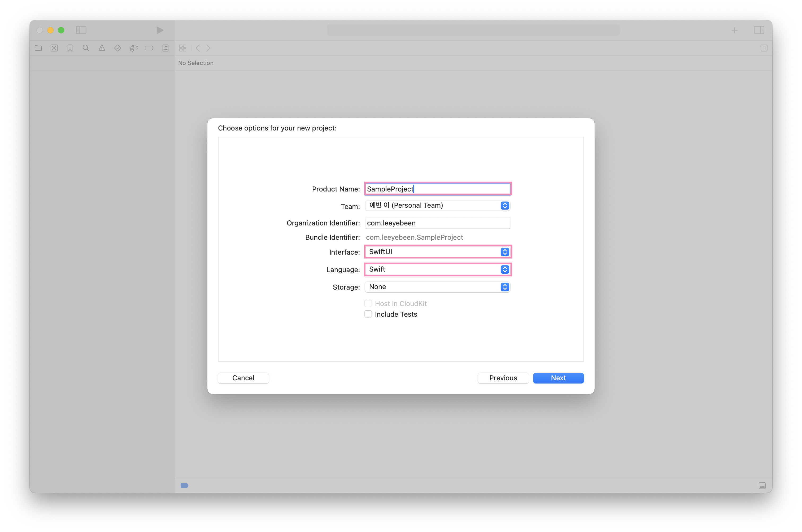Toggle the left navigator sidebar

pyautogui.click(x=81, y=30)
